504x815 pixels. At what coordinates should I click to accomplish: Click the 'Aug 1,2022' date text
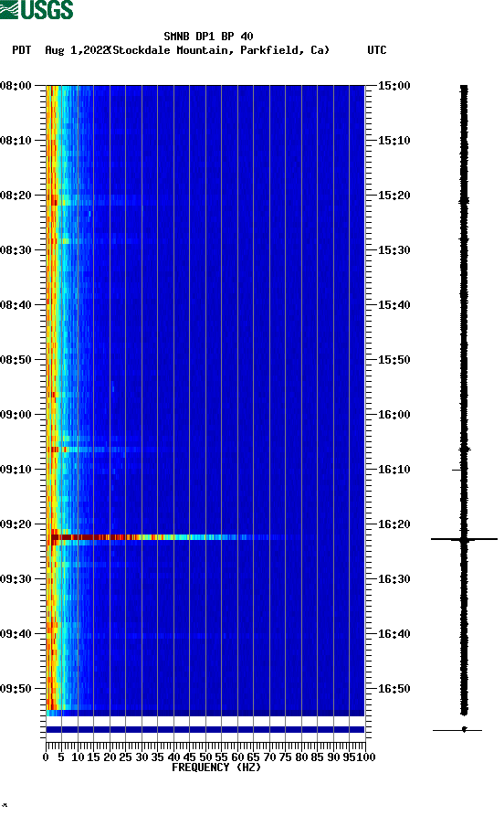pos(76,50)
